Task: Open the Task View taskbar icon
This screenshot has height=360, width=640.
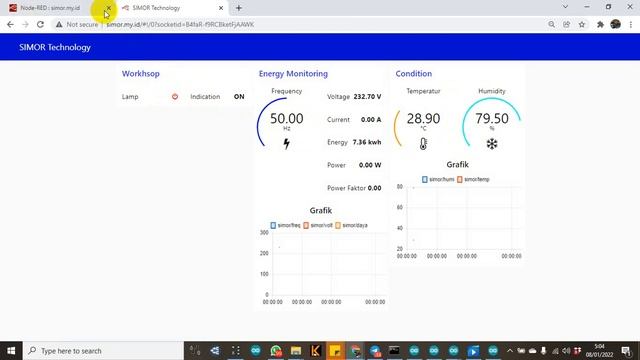Action: [236, 351]
